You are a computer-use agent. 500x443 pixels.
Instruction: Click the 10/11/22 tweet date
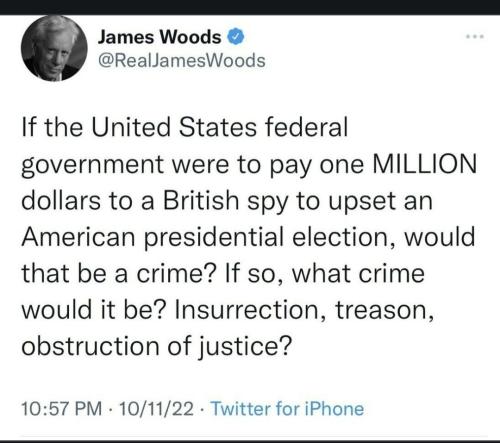(156, 409)
